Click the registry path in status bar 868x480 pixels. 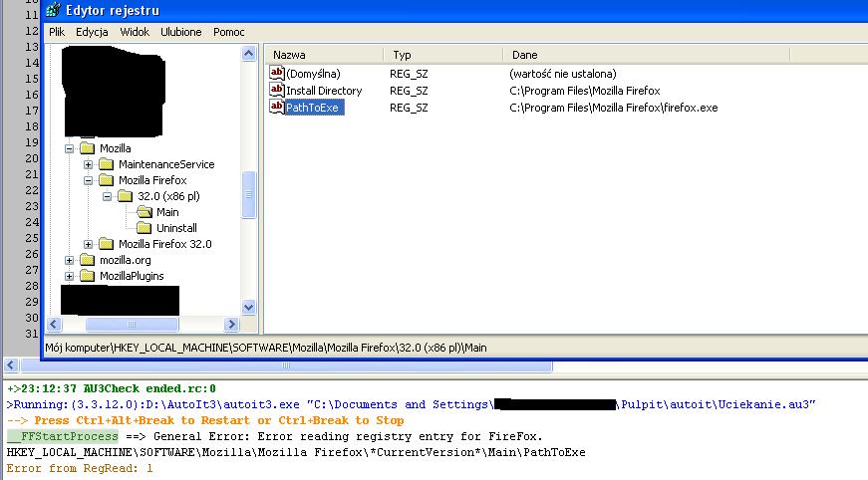pyautogui.click(x=266, y=348)
